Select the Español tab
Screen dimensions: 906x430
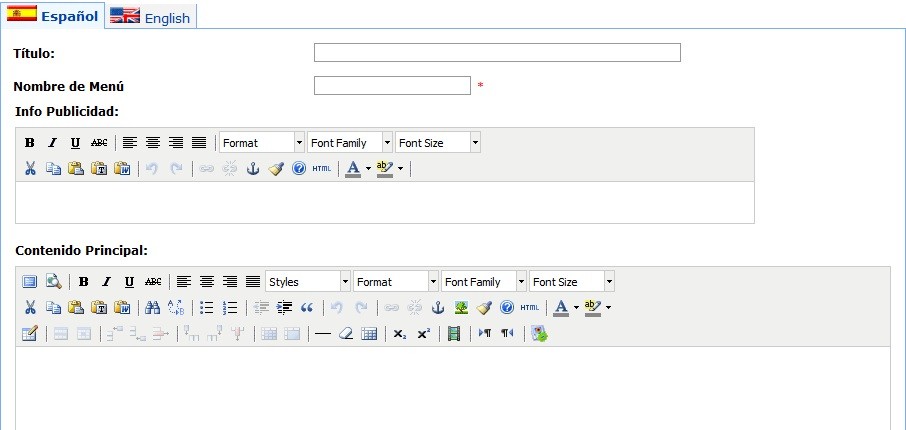pos(53,16)
